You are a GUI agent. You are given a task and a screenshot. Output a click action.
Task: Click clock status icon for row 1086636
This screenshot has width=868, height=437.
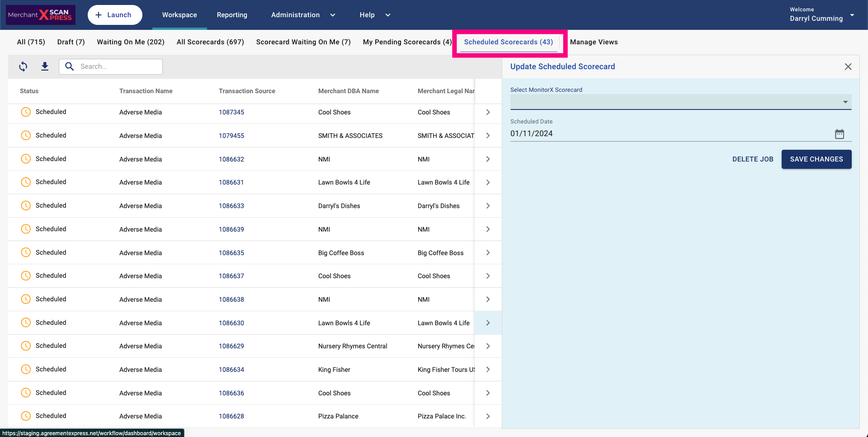click(x=26, y=393)
